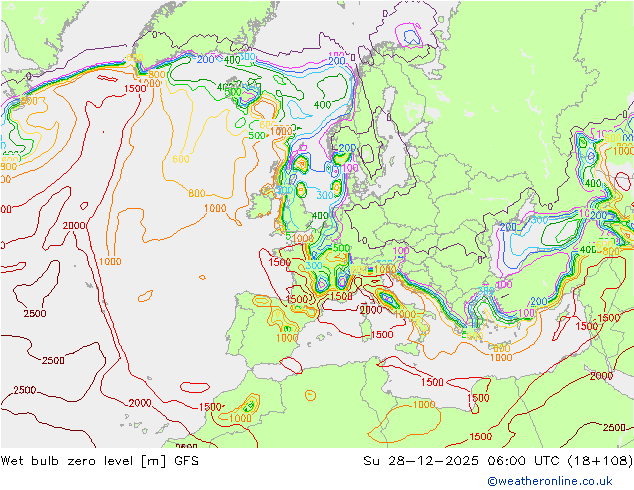634x490 pixels.
Task: Select the "1000" contour label over Morocco
Action: coord(240,418)
